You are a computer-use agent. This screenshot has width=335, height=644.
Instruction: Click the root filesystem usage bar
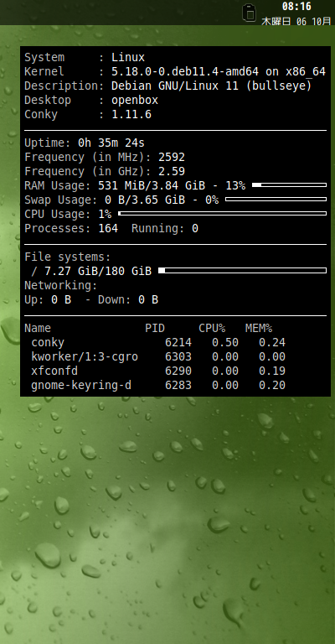tap(242, 271)
